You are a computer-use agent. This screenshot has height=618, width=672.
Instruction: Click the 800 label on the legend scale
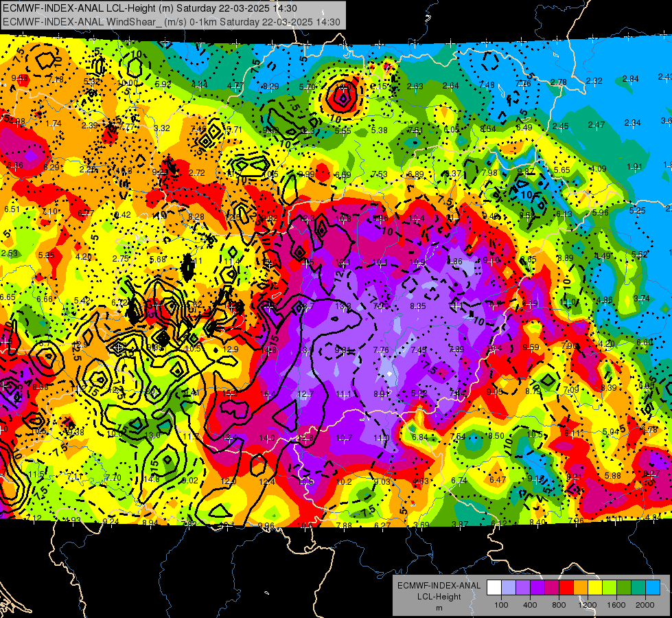pos(559,605)
